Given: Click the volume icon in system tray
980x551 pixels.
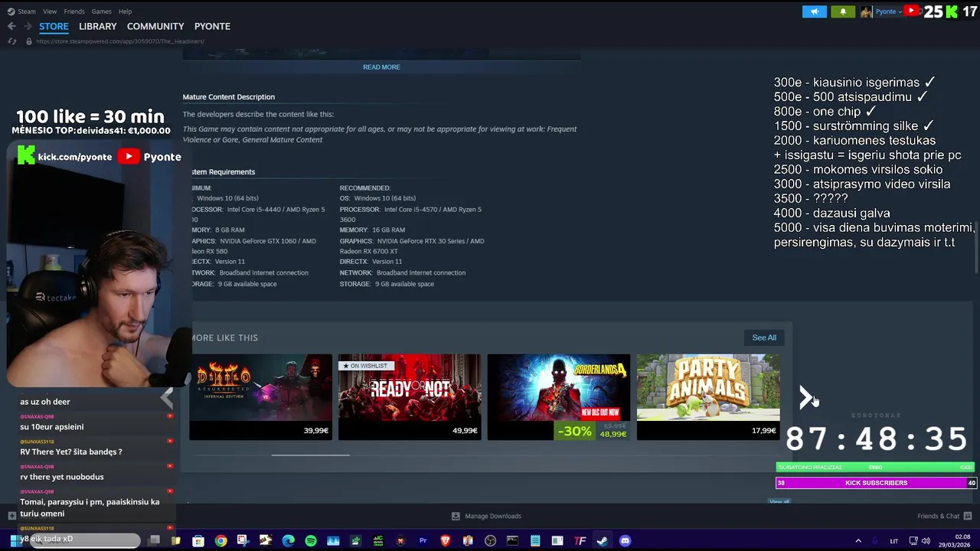Looking at the screenshot, I should pos(926,541).
